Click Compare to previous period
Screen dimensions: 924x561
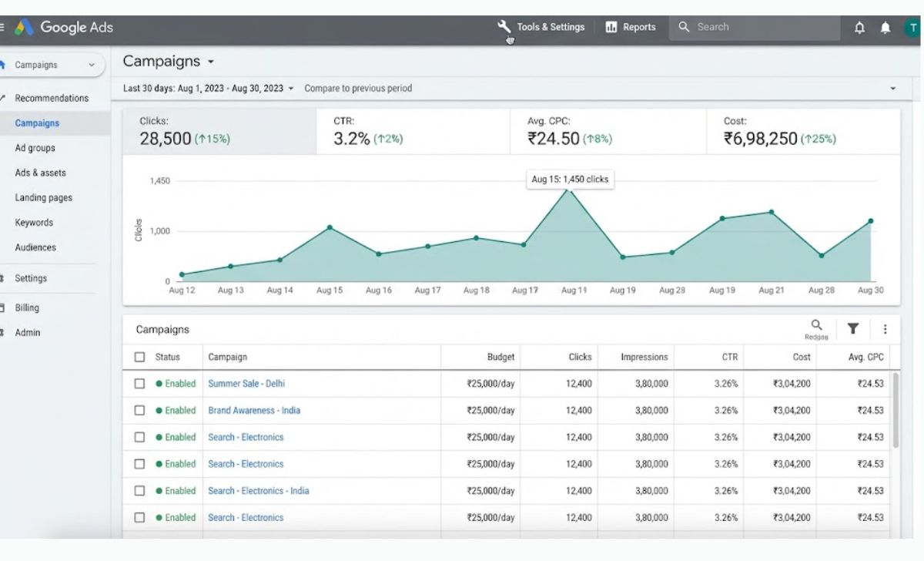coord(358,89)
